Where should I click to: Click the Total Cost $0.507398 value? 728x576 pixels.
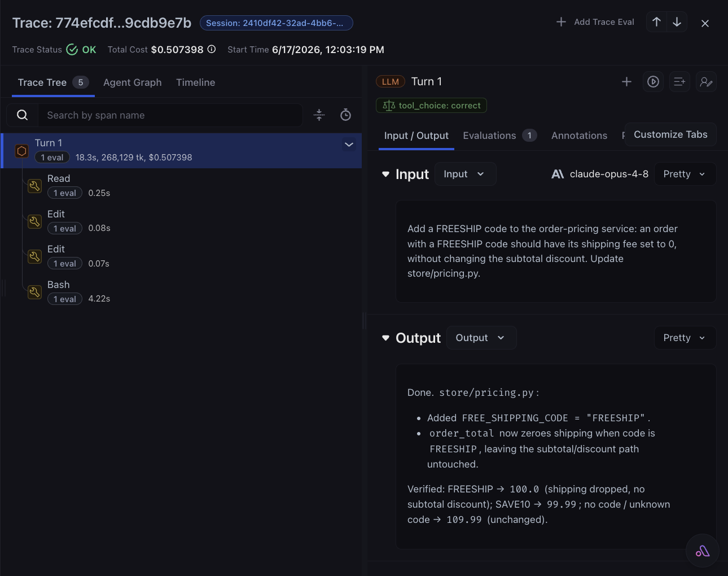pyautogui.click(x=177, y=50)
